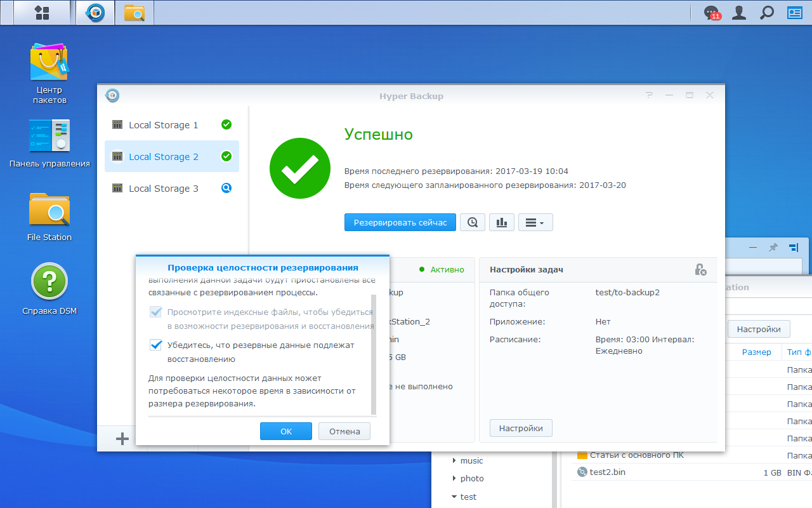Select the test folder in File Station tree

coord(468,497)
